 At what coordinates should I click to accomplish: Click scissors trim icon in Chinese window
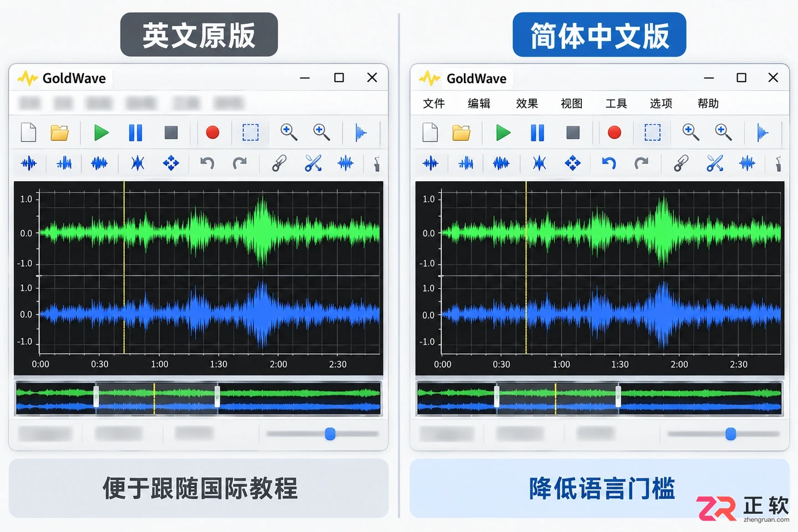pyautogui.click(x=715, y=163)
